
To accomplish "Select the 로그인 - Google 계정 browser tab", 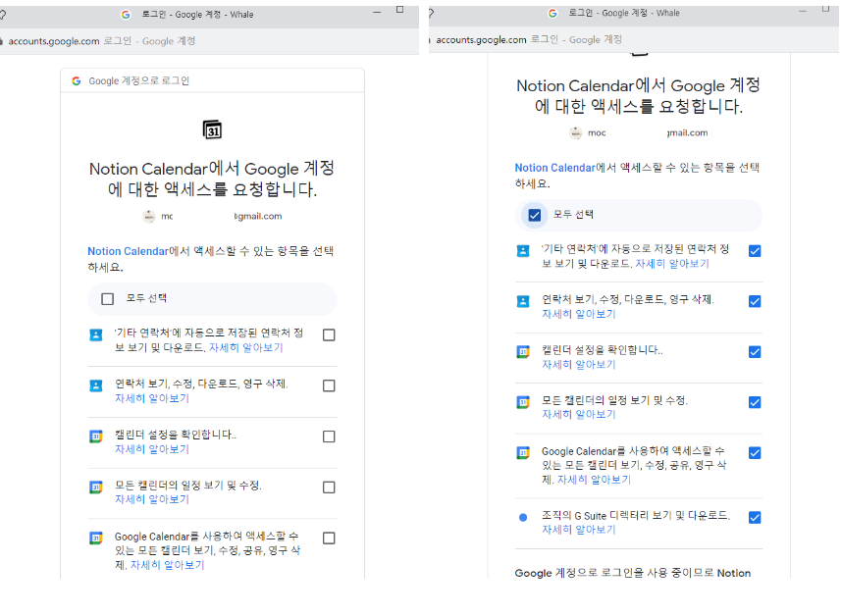I will point(196,13).
